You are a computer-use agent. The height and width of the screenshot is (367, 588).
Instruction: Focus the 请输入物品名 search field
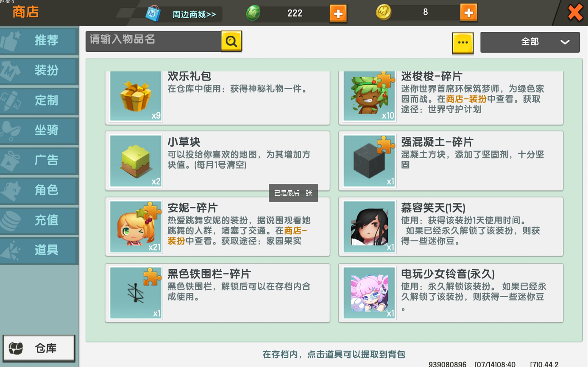(153, 42)
